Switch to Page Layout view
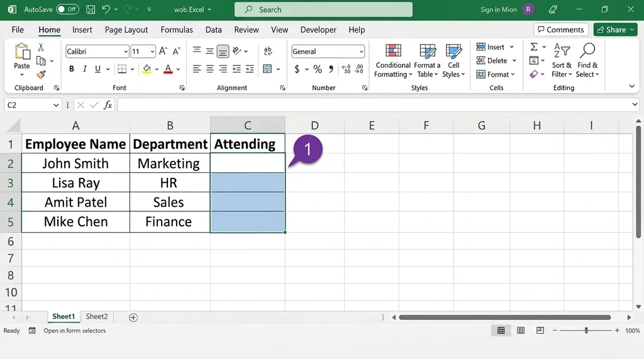 [x=520, y=330]
